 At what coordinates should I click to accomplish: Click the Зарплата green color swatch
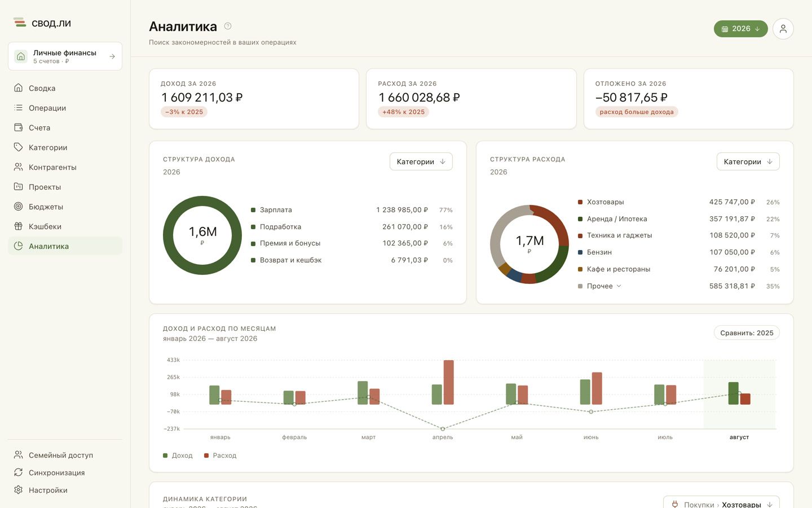tap(253, 210)
